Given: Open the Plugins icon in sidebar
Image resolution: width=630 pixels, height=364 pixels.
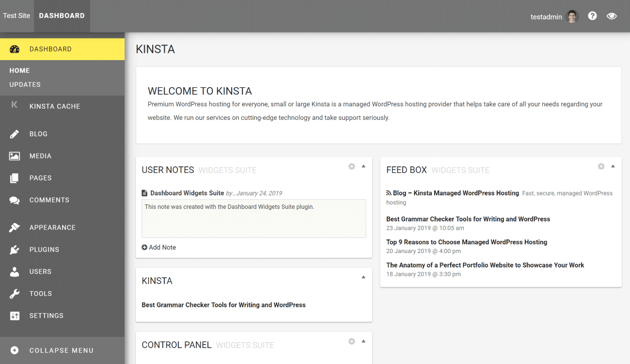Looking at the screenshot, I should tap(14, 249).
